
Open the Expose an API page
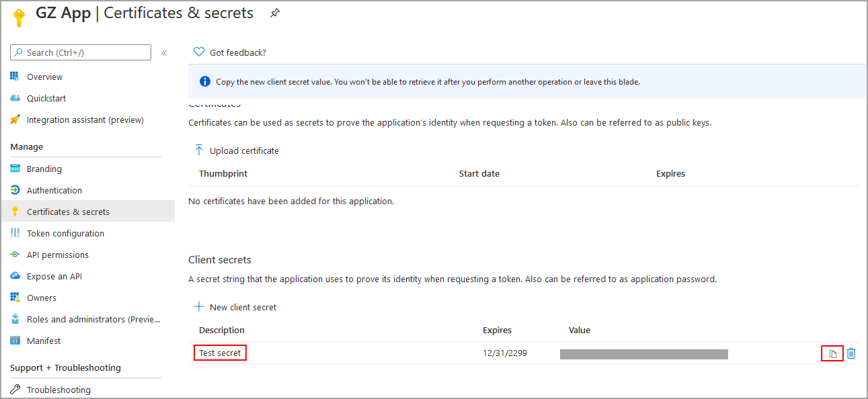[54, 276]
